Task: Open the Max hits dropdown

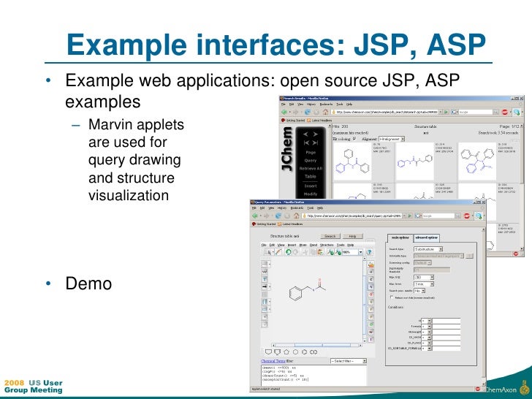Action: pyautogui.click(x=424, y=277)
